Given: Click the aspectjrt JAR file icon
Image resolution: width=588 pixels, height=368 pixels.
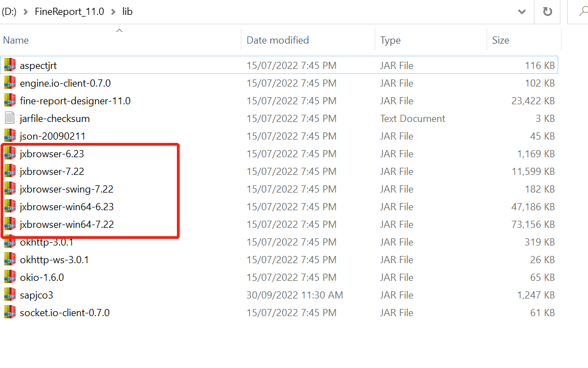Looking at the screenshot, I should [x=10, y=65].
